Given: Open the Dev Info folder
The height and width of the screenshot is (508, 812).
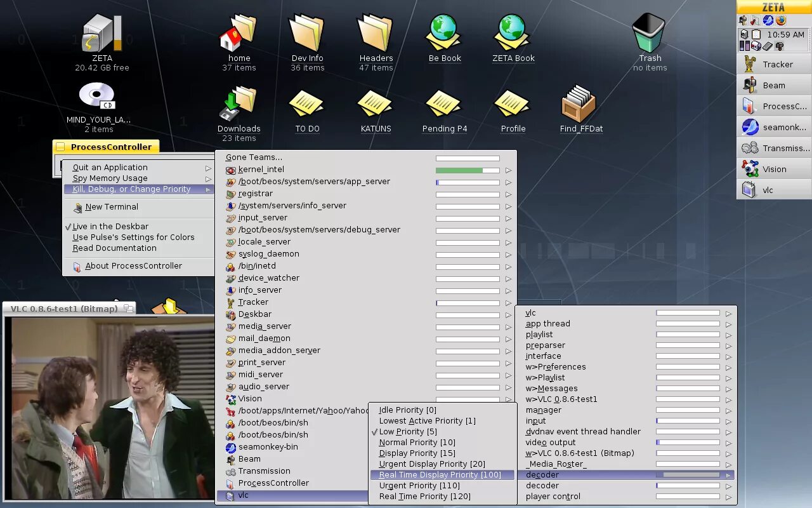Looking at the screenshot, I should [307, 33].
